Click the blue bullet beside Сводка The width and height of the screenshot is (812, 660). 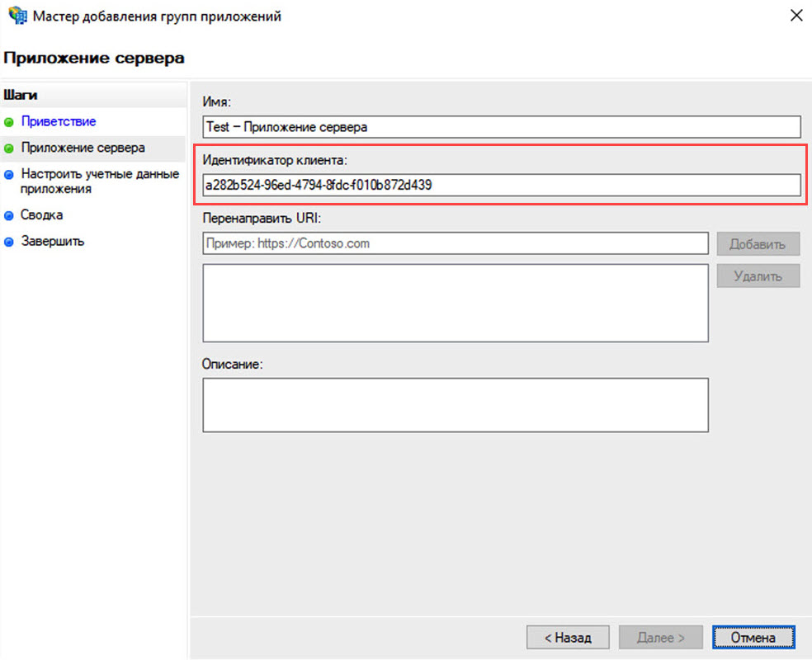coord(9,215)
